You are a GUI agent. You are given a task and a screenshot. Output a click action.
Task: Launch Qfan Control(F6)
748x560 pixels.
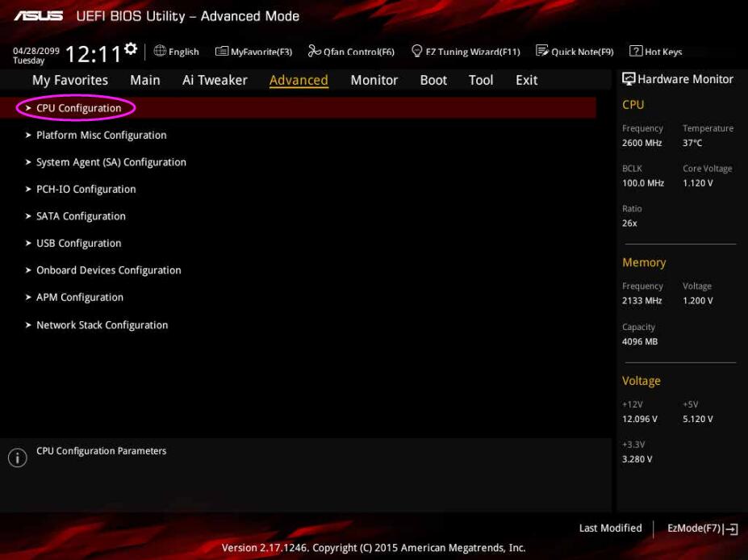point(352,51)
